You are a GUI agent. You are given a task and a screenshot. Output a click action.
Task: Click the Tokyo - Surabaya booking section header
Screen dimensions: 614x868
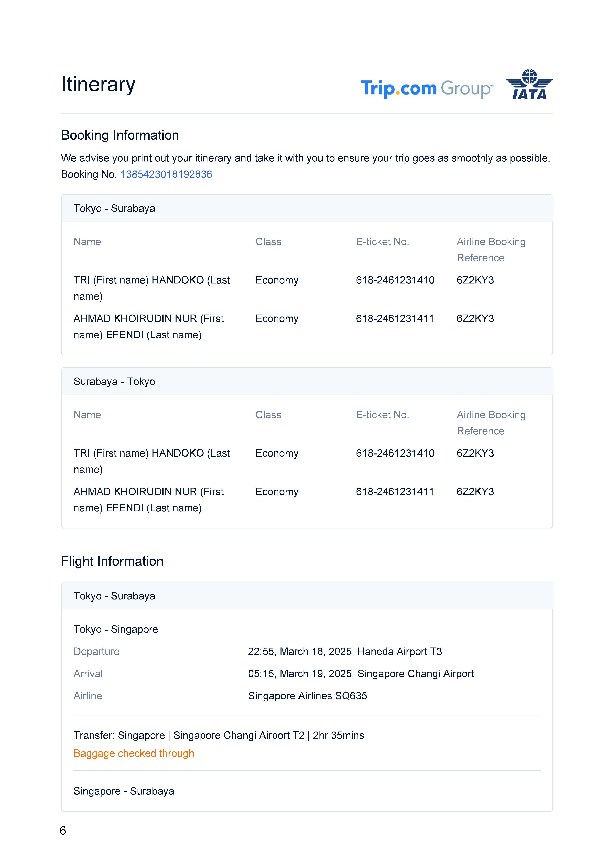click(x=114, y=208)
